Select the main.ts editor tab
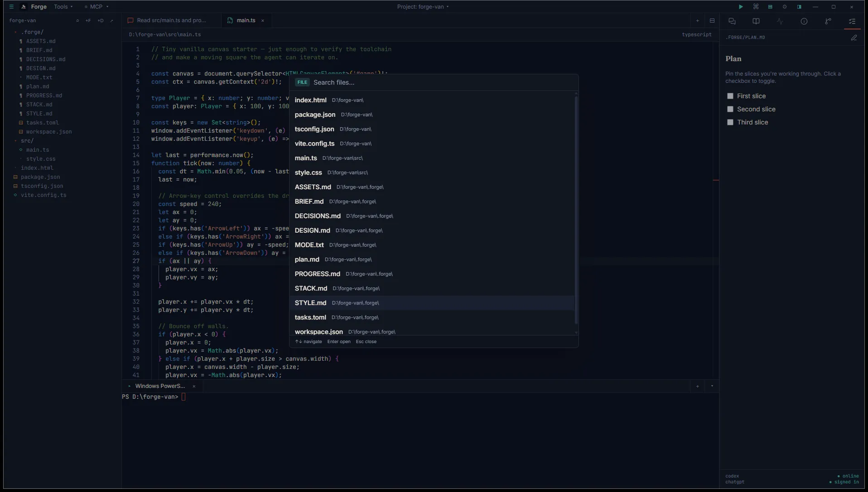Viewport: 868px width, 492px height. point(246,20)
